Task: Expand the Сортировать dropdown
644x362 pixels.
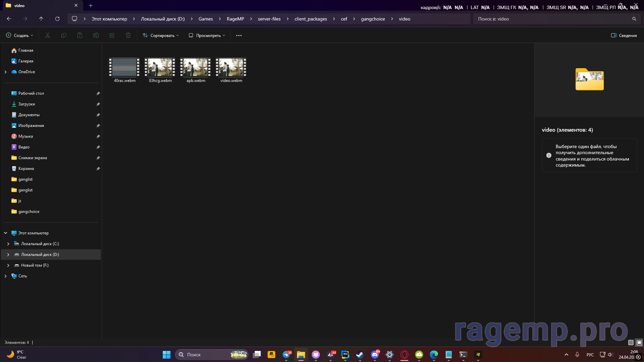Action: coord(160,35)
